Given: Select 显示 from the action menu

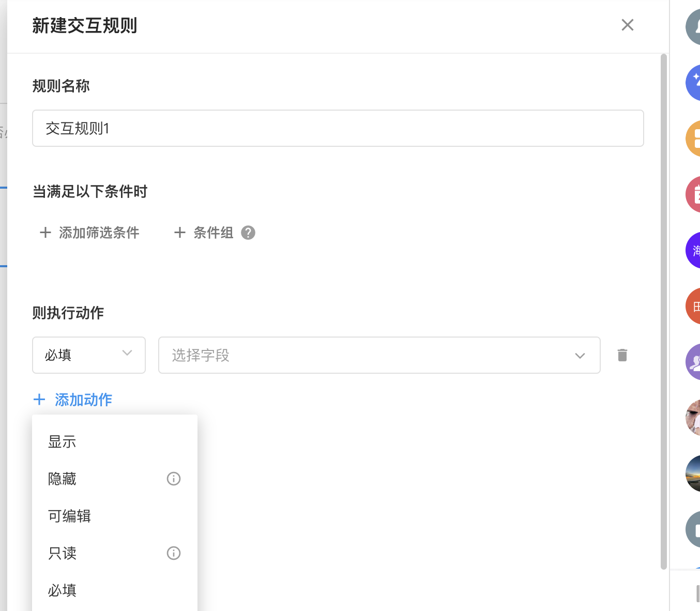Looking at the screenshot, I should [62, 442].
